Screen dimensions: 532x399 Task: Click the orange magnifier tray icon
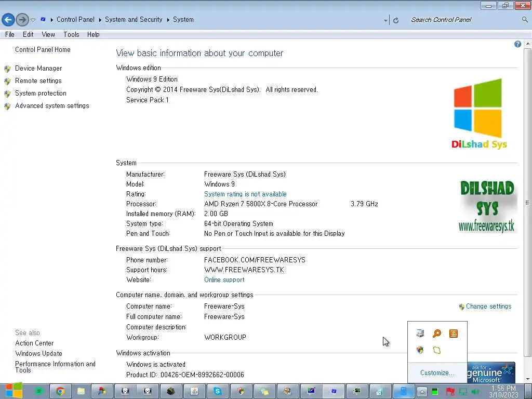pyautogui.click(x=436, y=334)
